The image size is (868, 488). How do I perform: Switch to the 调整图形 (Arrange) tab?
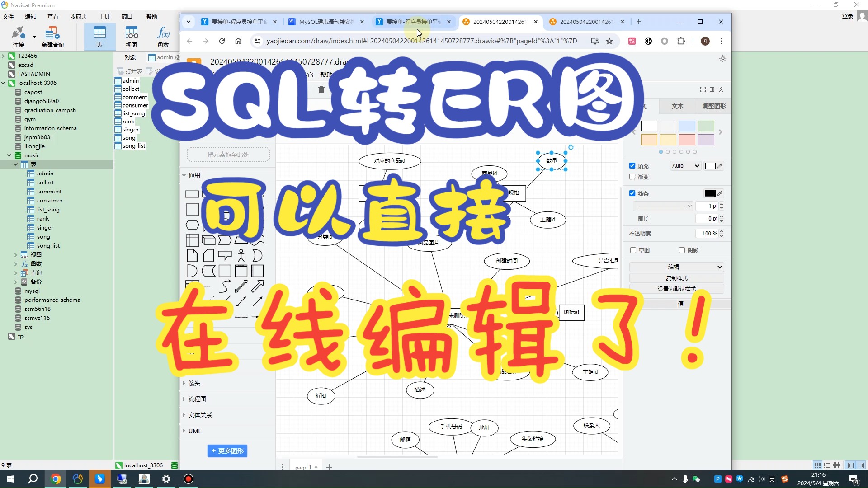[714, 106]
